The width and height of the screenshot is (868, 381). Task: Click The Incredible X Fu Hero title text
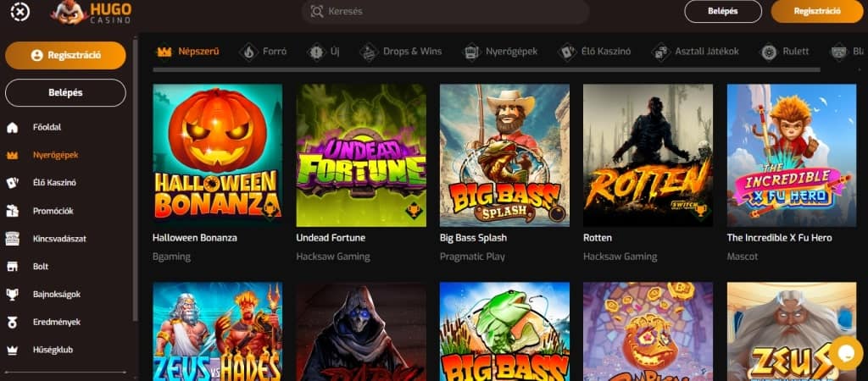click(780, 238)
